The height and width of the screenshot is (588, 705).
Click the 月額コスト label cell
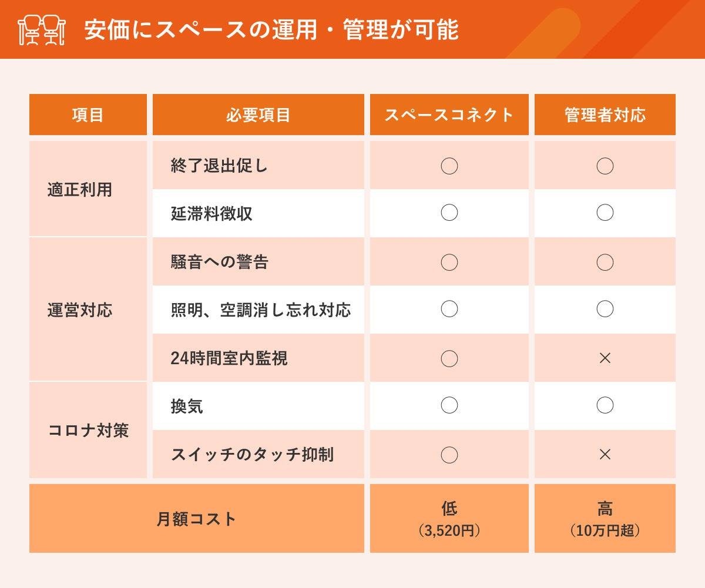(196, 519)
